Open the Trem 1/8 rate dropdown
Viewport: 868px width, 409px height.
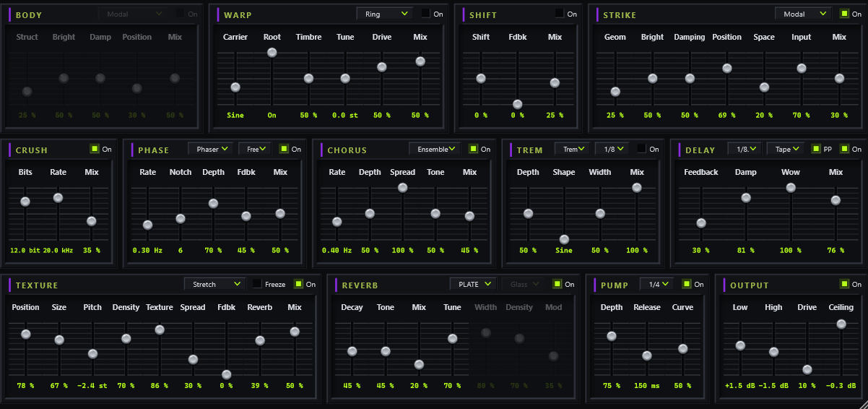[x=612, y=149]
